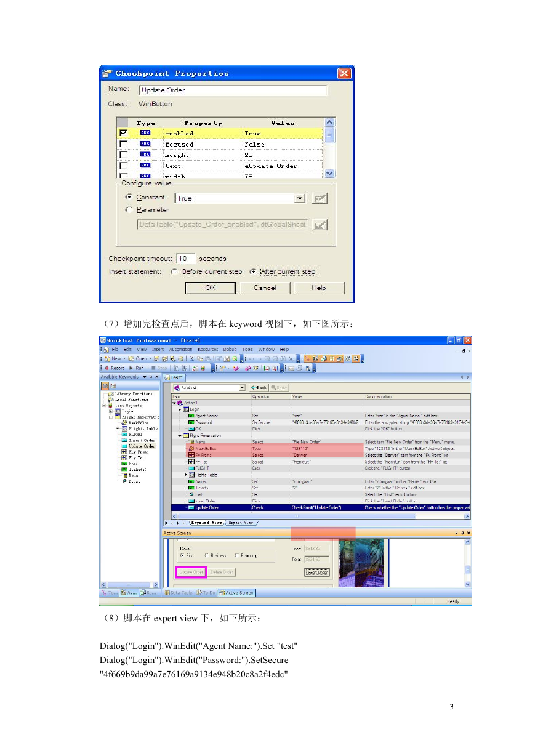
Task: Click the Local Functions icon in Available Keywords
Action: click(111, 400)
